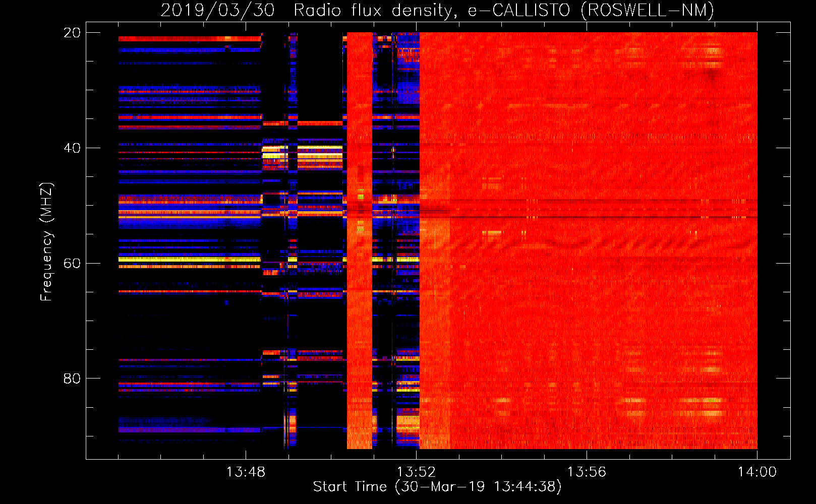The width and height of the screenshot is (816, 504).
Task: Click the 'Start Time (30-Mar-19 13:44:38)' label
Action: (437, 487)
